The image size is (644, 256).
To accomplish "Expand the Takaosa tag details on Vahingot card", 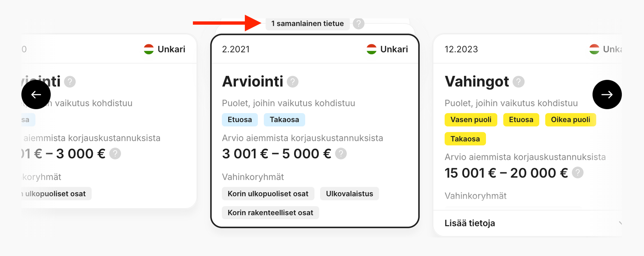I will click(x=465, y=139).
